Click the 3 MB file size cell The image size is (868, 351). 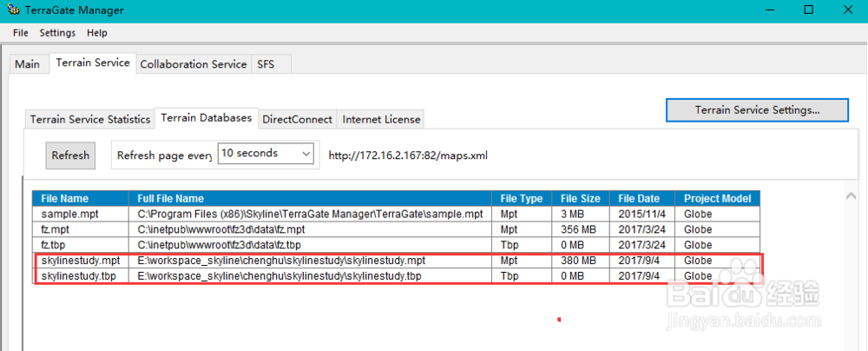pyautogui.click(x=580, y=214)
